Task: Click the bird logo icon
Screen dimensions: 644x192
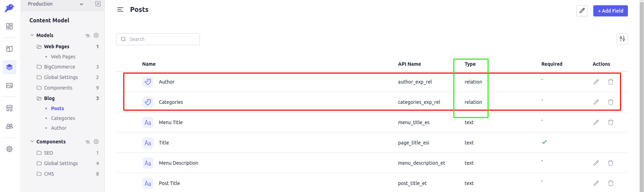Action: click(9, 8)
